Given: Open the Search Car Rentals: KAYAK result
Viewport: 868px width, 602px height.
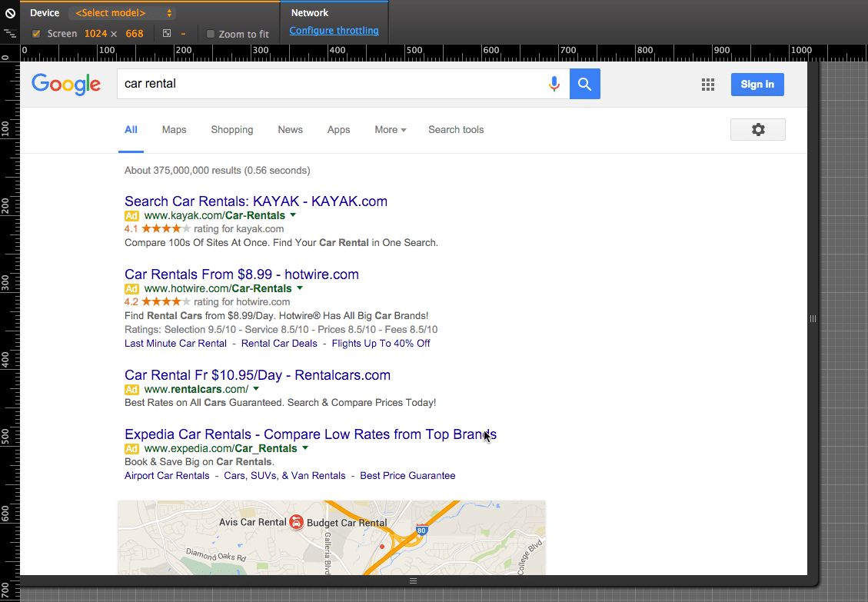Looking at the screenshot, I should click(256, 201).
